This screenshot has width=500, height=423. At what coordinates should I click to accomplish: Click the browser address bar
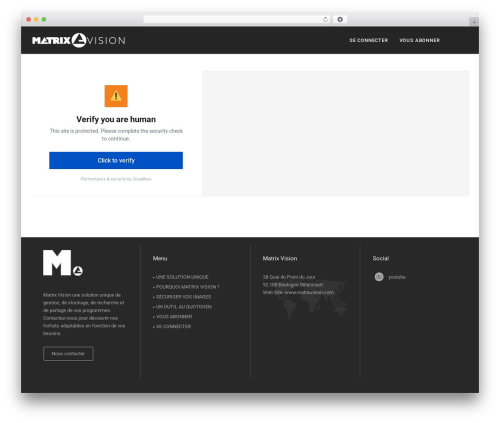[237, 19]
